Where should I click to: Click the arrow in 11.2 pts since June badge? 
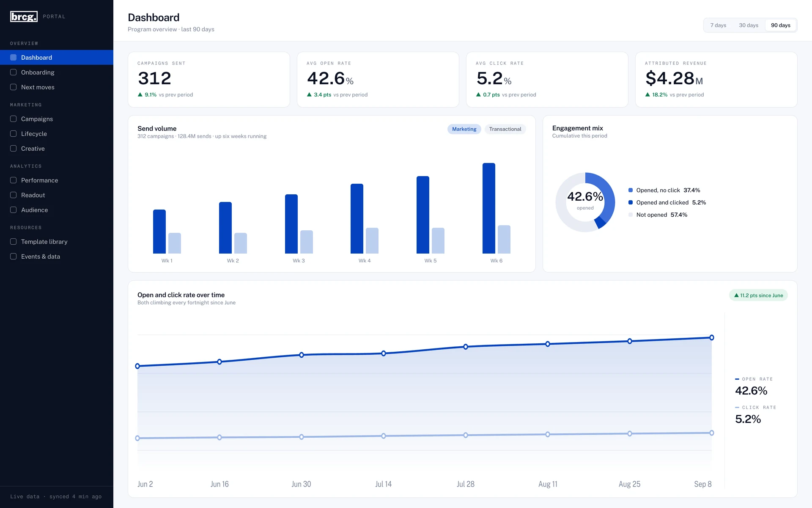(736, 295)
